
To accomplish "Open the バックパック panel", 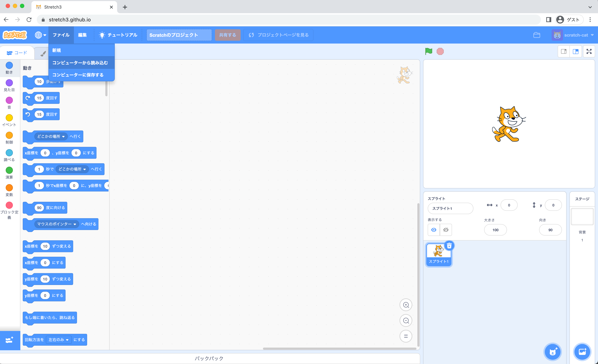I will coord(210,358).
